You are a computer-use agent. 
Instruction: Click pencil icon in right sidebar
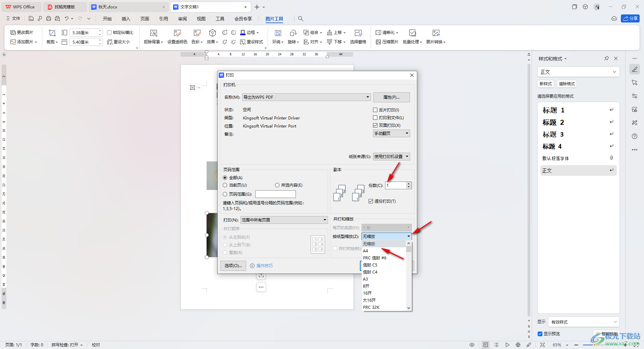tap(635, 69)
